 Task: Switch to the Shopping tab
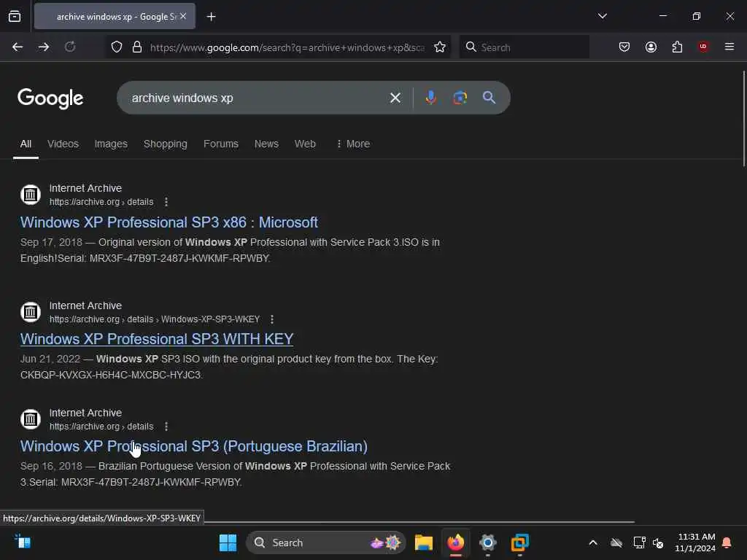coord(166,144)
